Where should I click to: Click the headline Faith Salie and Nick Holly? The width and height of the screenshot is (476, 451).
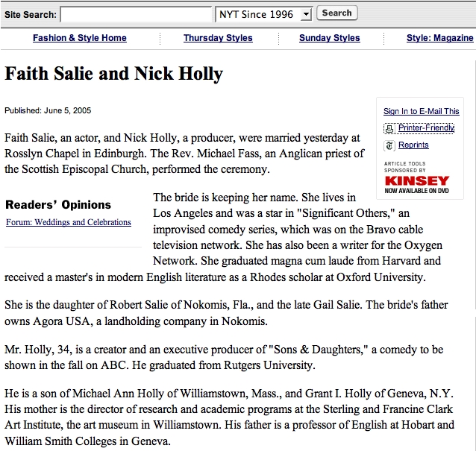pos(114,74)
